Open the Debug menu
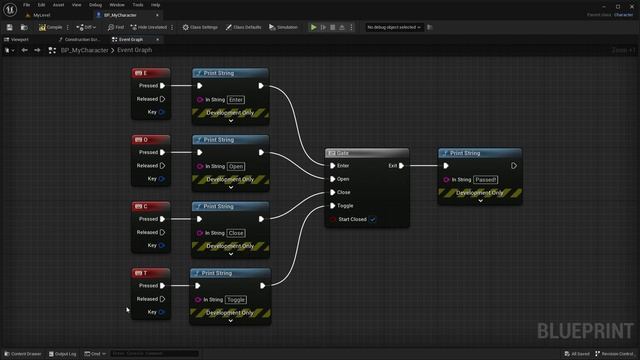The width and height of the screenshot is (640, 360). (95, 5)
